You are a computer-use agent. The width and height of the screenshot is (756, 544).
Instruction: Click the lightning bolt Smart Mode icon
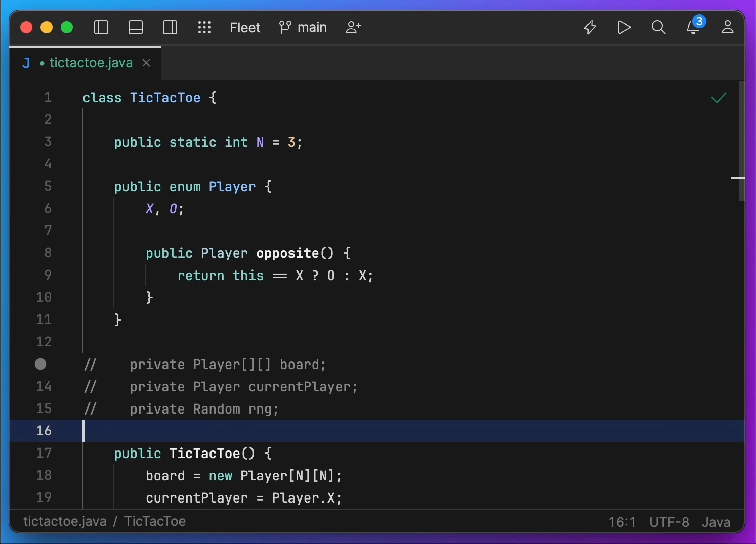(x=590, y=27)
